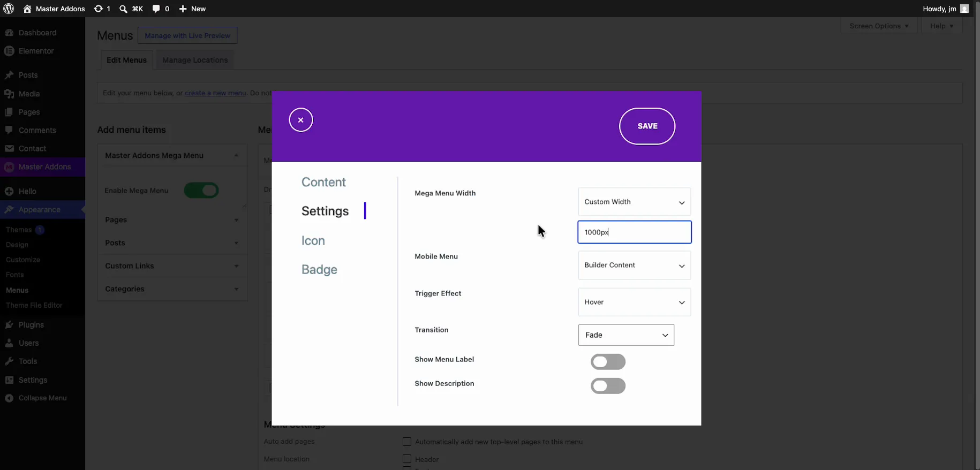The width and height of the screenshot is (980, 470).
Task: Open the search icon in admin bar
Action: pyautogui.click(x=123, y=9)
